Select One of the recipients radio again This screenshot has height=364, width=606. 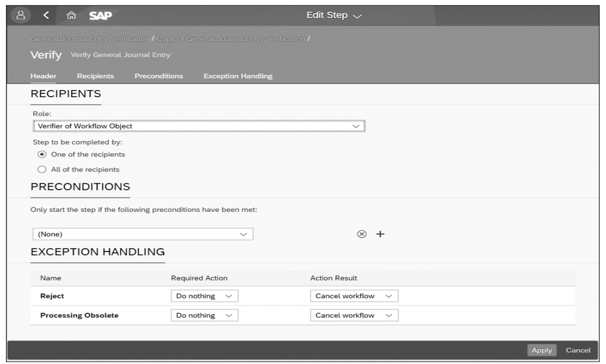[42, 154]
